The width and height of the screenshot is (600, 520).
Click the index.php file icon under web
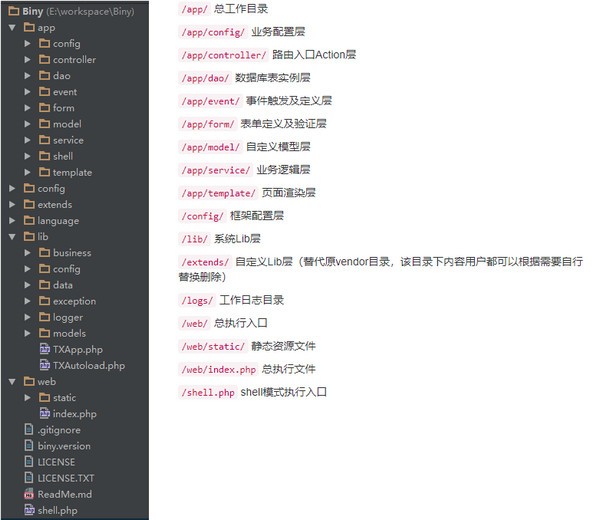tap(44, 414)
